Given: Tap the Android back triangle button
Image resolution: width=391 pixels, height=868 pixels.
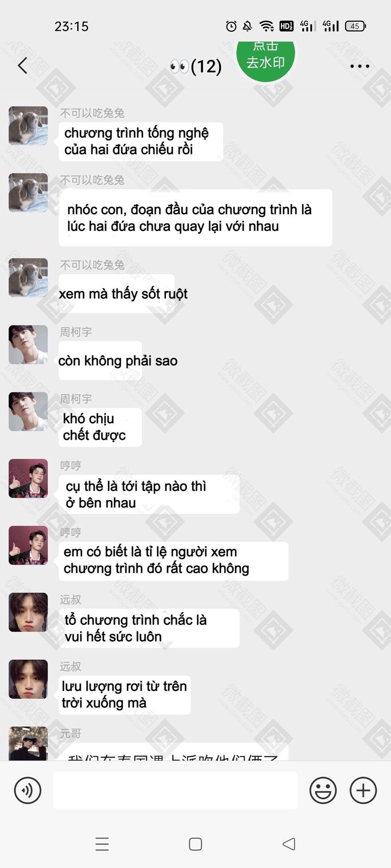Looking at the screenshot, I should [289, 844].
